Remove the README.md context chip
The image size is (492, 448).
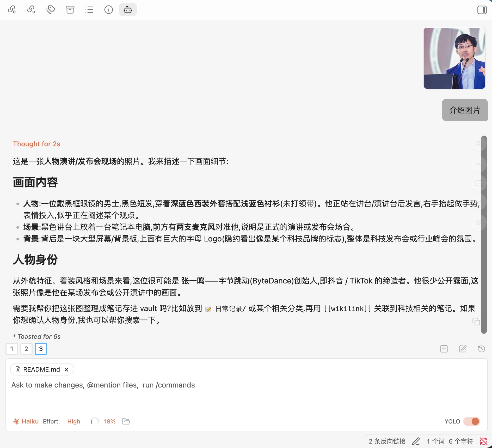point(66,370)
